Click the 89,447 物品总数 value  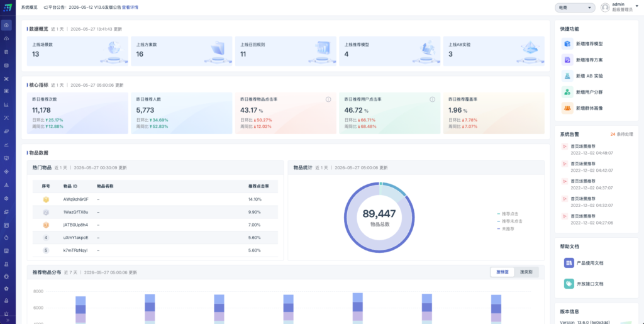pyautogui.click(x=379, y=213)
